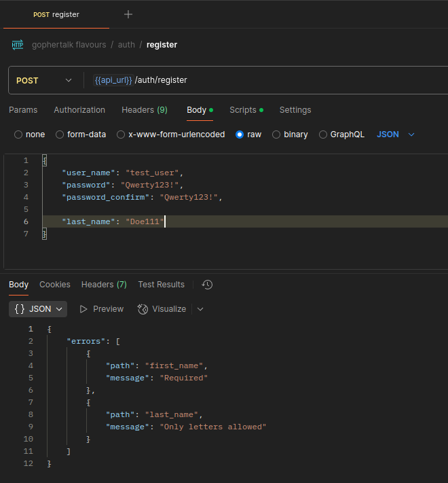This screenshot has width=448, height=483.
Task: Open the Visualize response view
Action: 162,309
